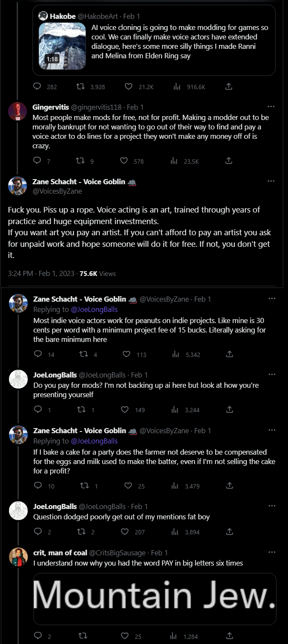This screenshot has width=288, height=644.
Task: Click the 3:24 PM Feb 1, 2023 timestamp
Action: tap(41, 273)
